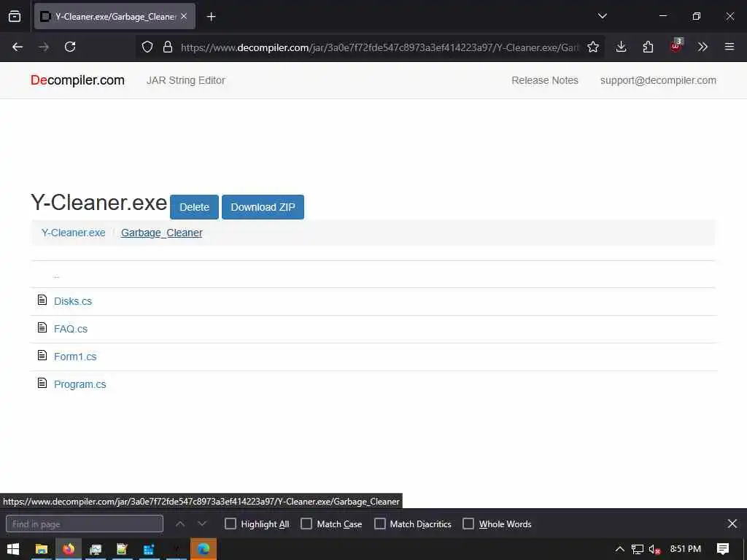
Task: Open the Firefox View icon at top left
Action: 15,17
